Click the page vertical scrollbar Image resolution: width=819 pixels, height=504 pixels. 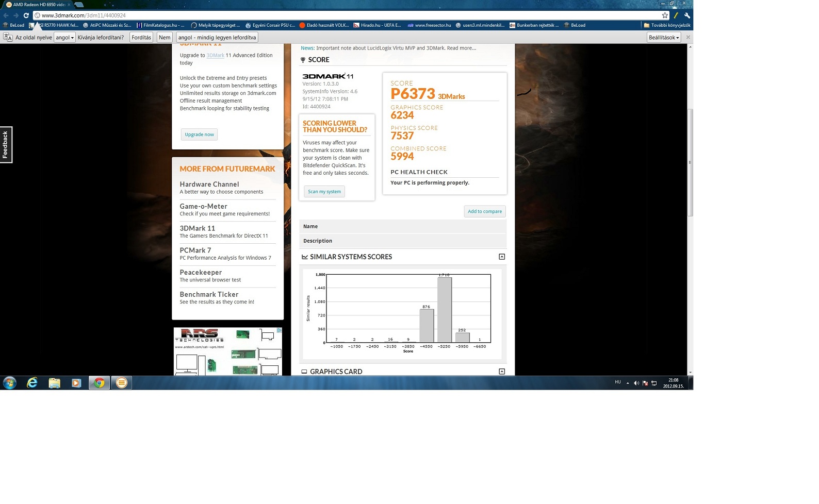690,163
